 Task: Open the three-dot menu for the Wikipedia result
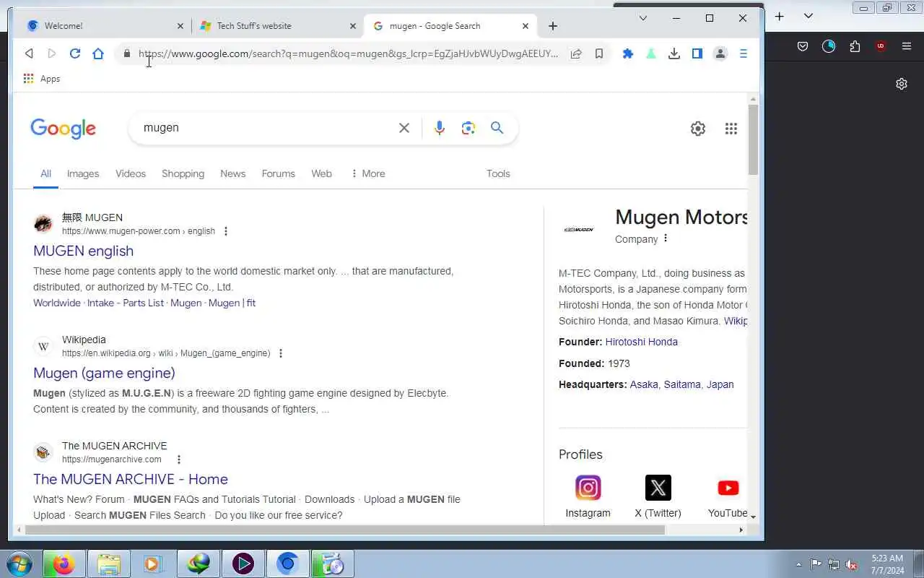coord(281,353)
